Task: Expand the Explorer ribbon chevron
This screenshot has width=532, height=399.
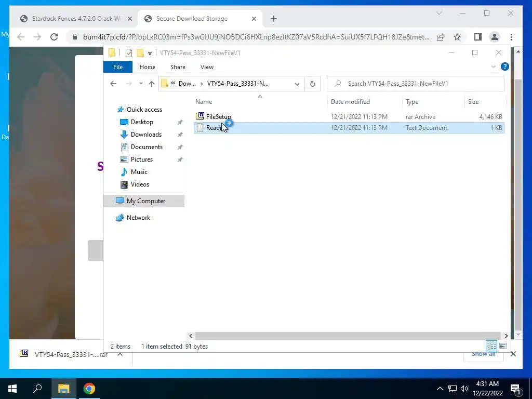Action: click(494, 67)
